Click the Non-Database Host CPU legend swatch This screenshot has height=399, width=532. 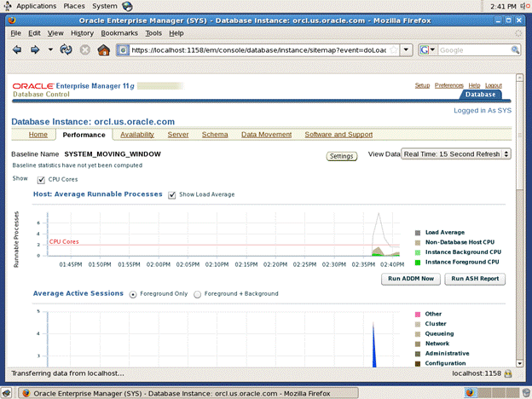click(x=418, y=243)
